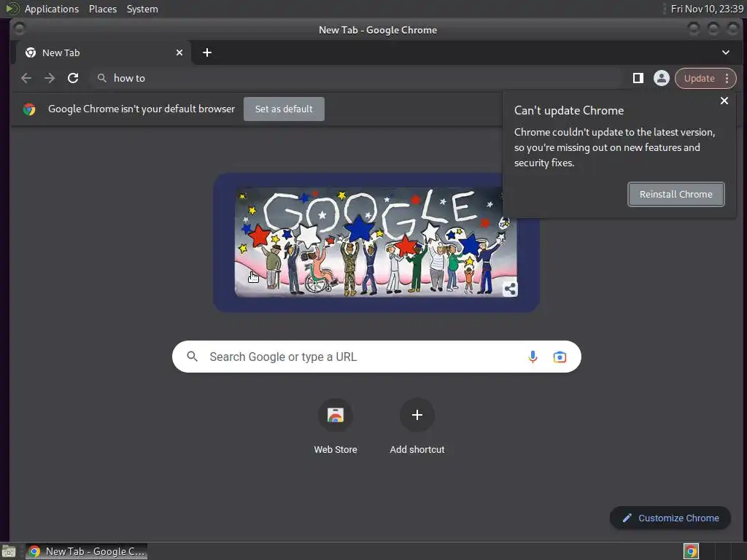Open the Places menu

pos(102,9)
